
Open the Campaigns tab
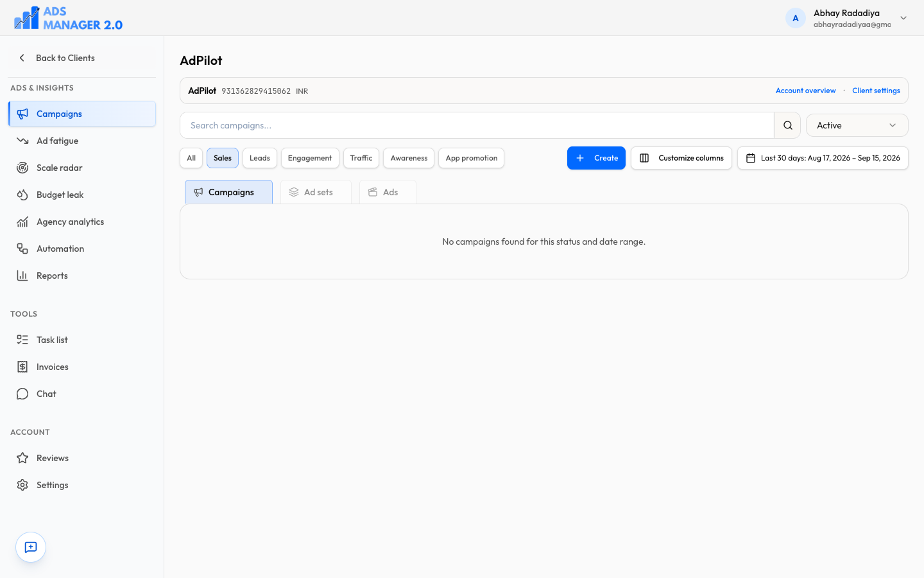[x=228, y=192]
